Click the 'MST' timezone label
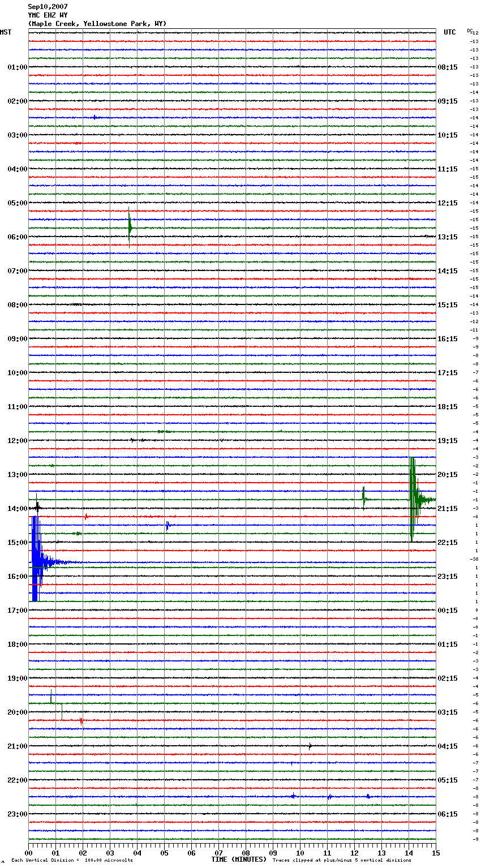Viewport: 481px width, 868px height. (x=6, y=32)
